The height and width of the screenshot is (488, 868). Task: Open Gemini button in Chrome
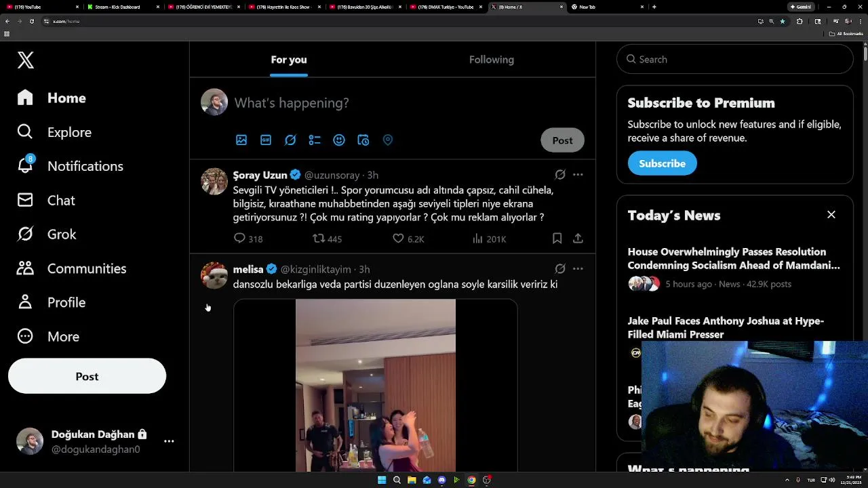tap(801, 7)
